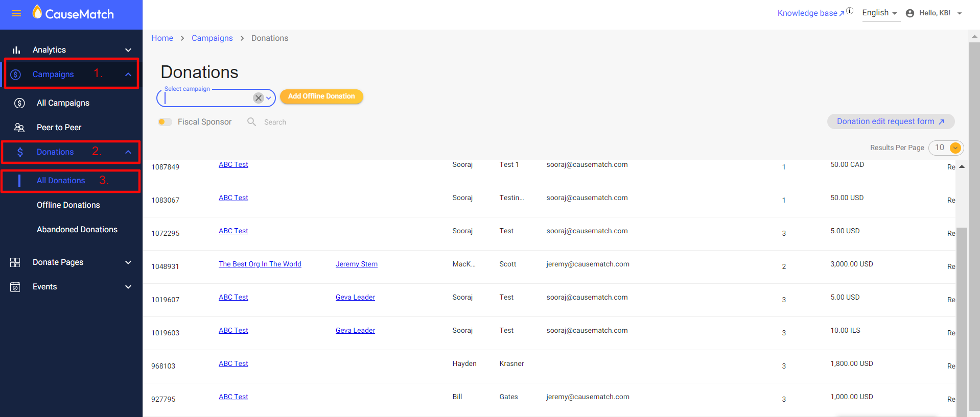
Task: Collapse the Donations sidebar submenu
Action: click(x=128, y=152)
